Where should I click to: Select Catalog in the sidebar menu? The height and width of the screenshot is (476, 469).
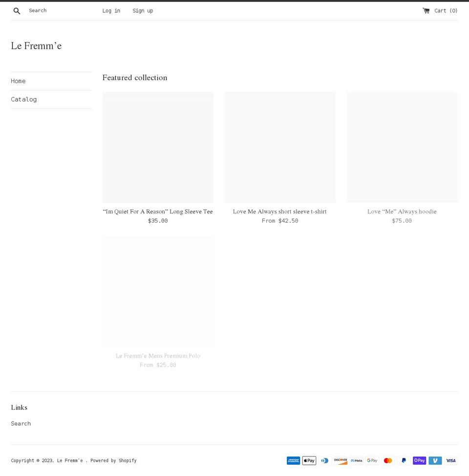click(x=23, y=99)
